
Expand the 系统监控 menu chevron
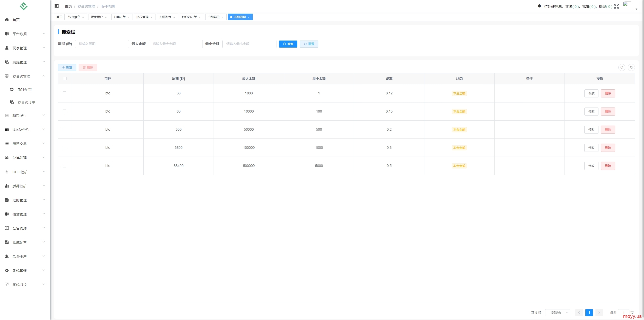tap(44, 284)
